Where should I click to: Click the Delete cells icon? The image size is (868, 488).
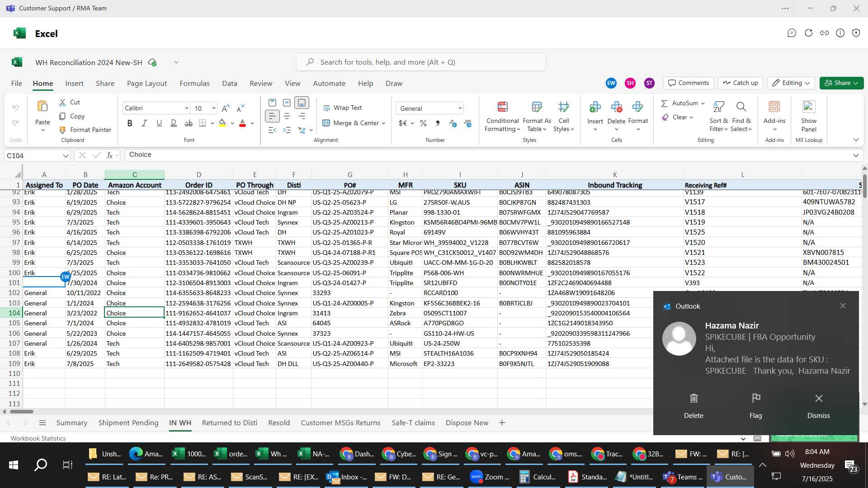(x=616, y=107)
